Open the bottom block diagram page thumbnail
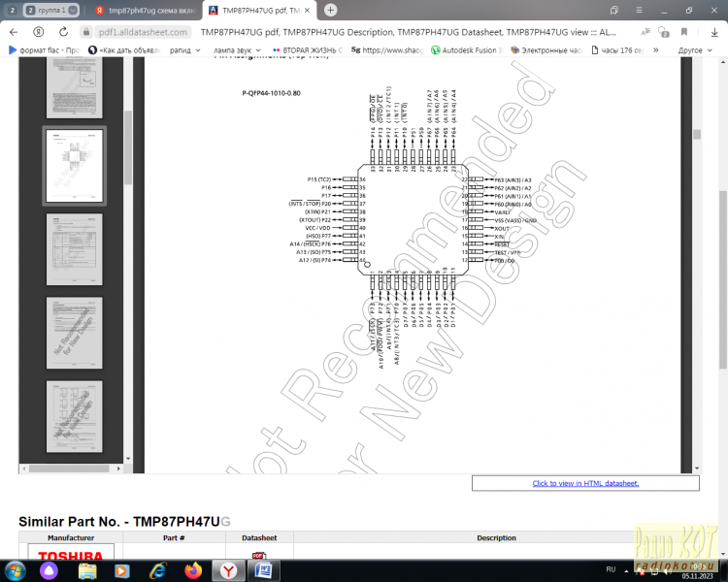This screenshot has width=728, height=582. coord(75,416)
